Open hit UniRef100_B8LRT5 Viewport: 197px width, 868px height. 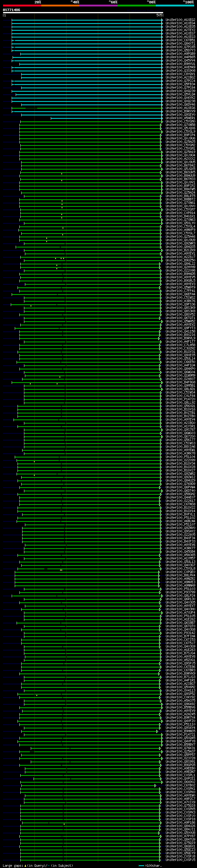pos(180,196)
